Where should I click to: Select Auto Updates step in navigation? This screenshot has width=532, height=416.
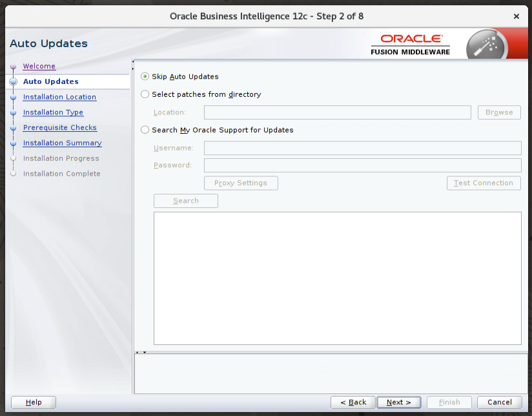50,81
